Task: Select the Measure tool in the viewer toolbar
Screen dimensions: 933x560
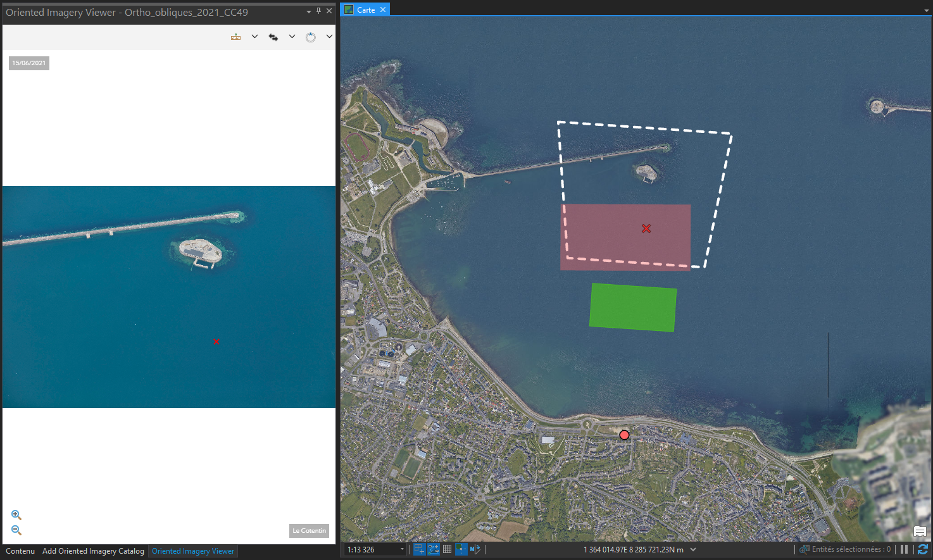Action: [235, 36]
